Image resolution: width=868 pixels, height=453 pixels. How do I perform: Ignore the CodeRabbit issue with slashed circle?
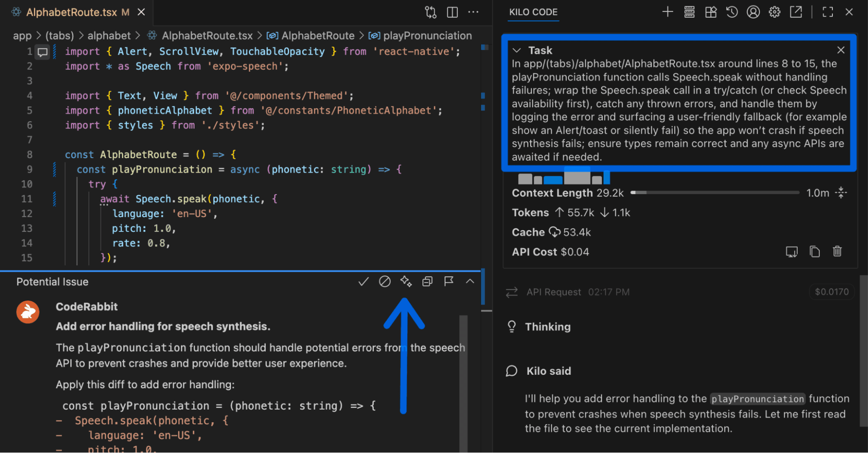(x=385, y=281)
